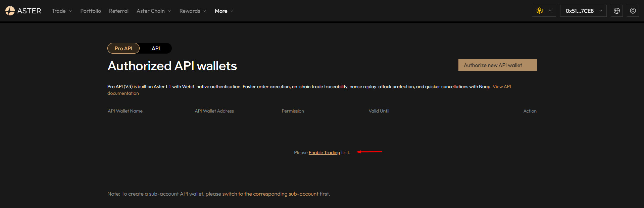Click the Valid Until column header
Image resolution: width=644 pixels, height=208 pixels.
click(379, 111)
